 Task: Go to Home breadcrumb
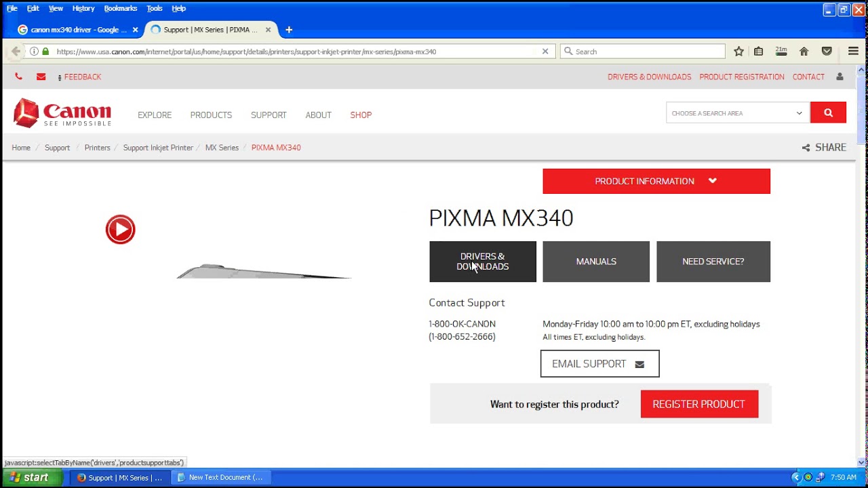[x=21, y=148]
